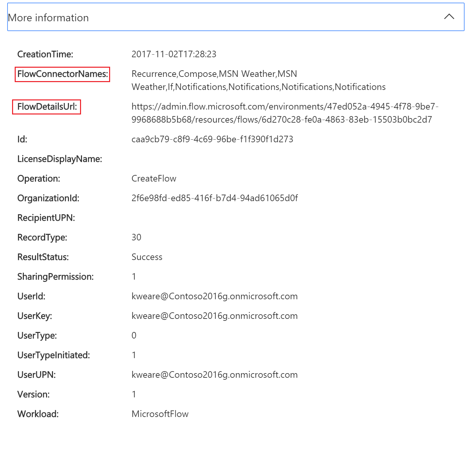
Task: Select the UserType value 0
Action: click(x=134, y=335)
